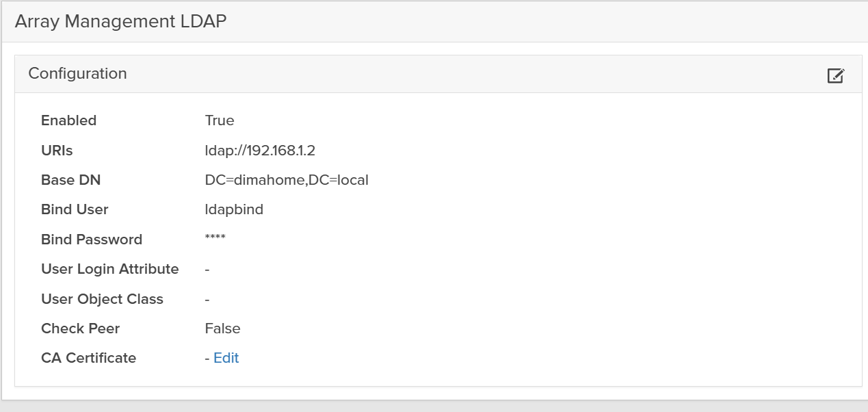The height and width of the screenshot is (412, 868).
Task: Click the CA Certificate field label
Action: coord(88,358)
